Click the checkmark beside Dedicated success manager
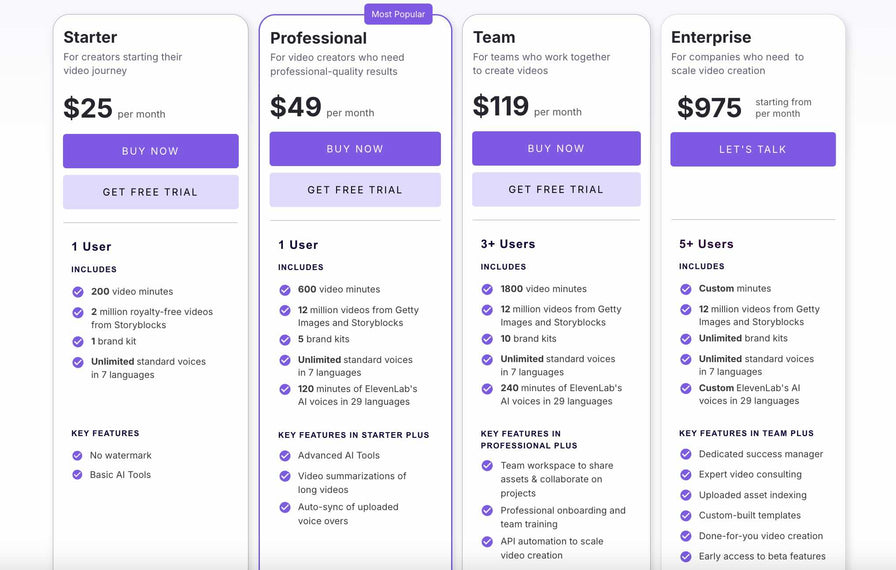Image resolution: width=896 pixels, height=570 pixels. tap(686, 454)
